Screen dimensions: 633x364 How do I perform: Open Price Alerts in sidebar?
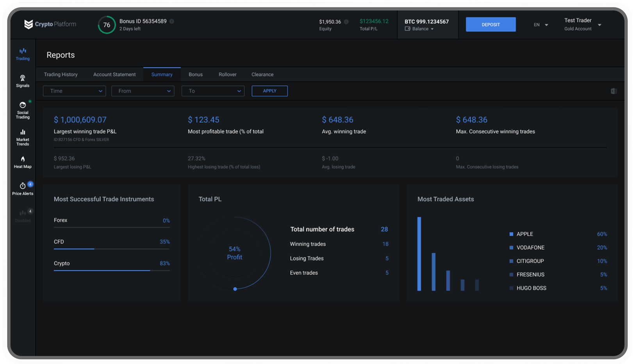(23, 189)
